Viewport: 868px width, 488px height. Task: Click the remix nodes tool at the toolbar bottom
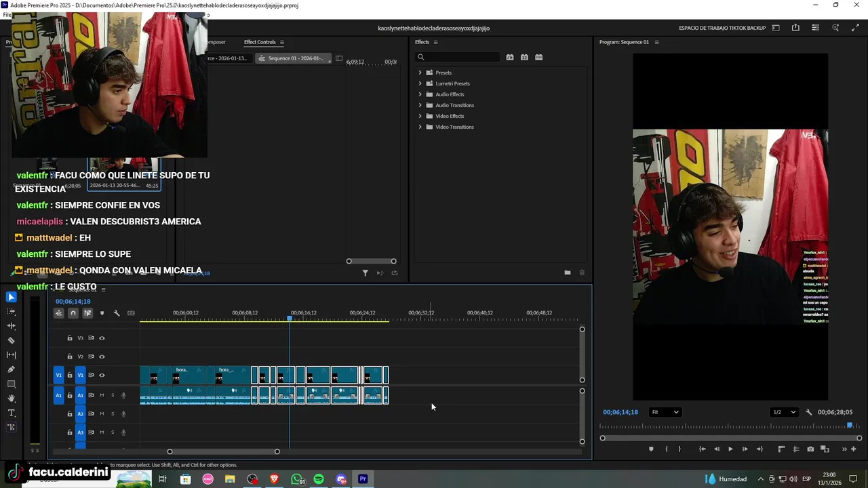pos(11,427)
